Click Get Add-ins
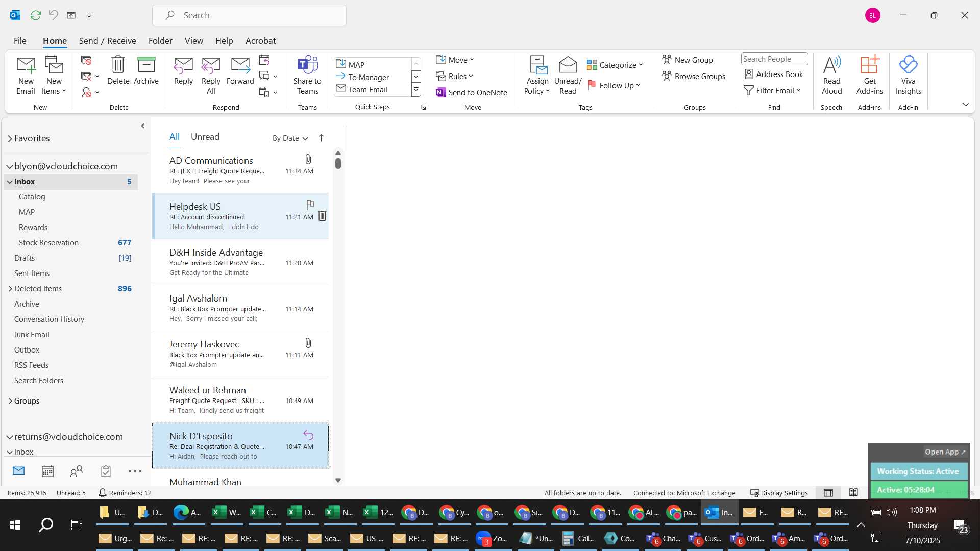This screenshot has height=551, width=980. click(x=869, y=76)
